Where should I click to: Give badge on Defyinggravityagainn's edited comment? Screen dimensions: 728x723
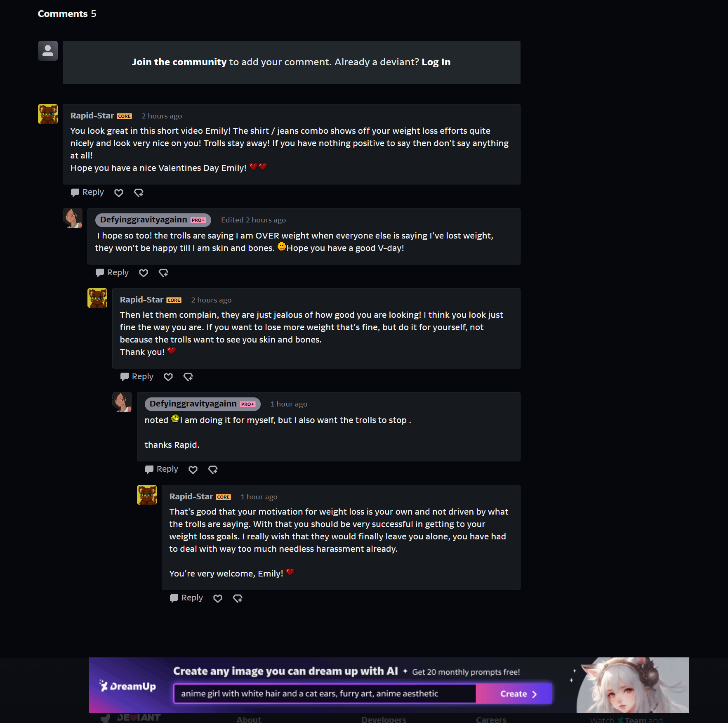(163, 273)
